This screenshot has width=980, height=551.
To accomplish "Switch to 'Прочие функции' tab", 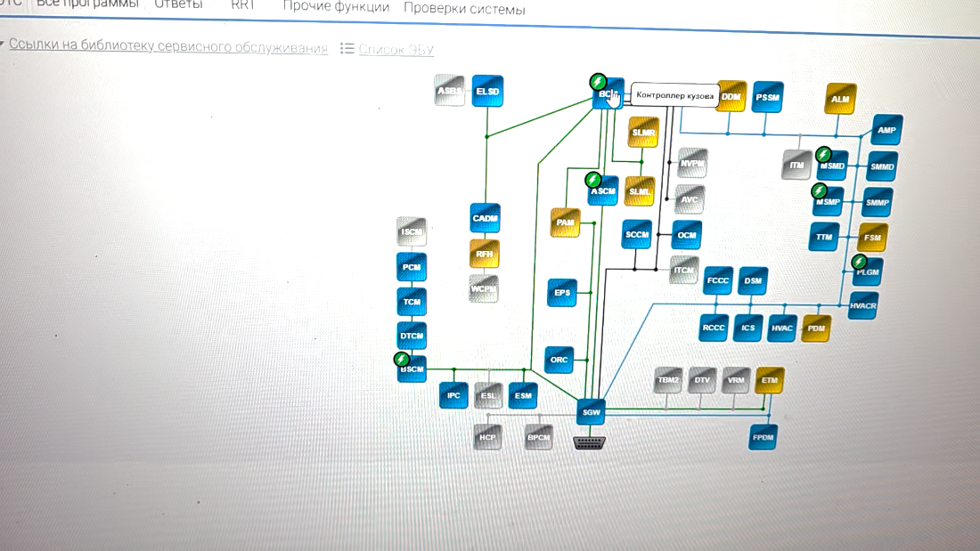I will coord(336,7).
